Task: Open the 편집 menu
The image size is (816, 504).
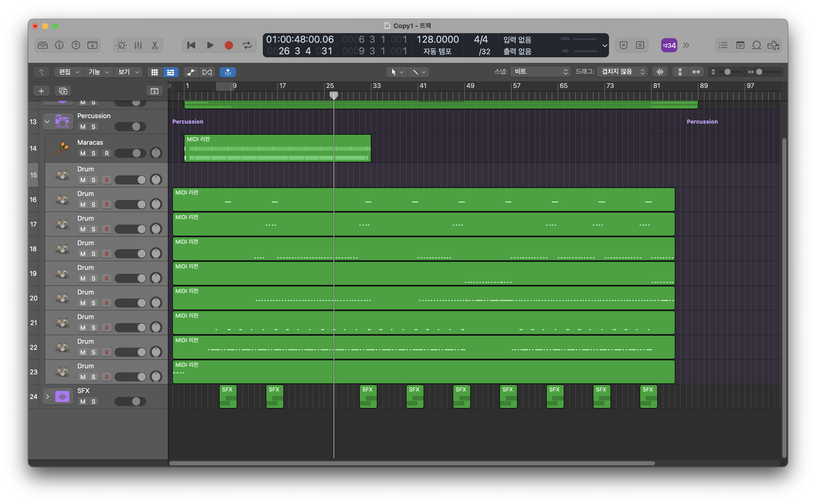Action: click(68, 72)
